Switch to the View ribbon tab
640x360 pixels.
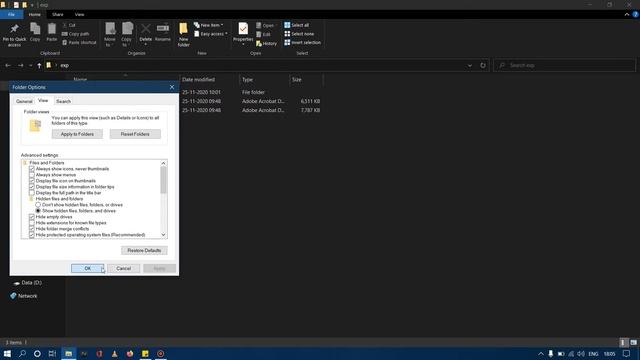[x=79, y=14]
